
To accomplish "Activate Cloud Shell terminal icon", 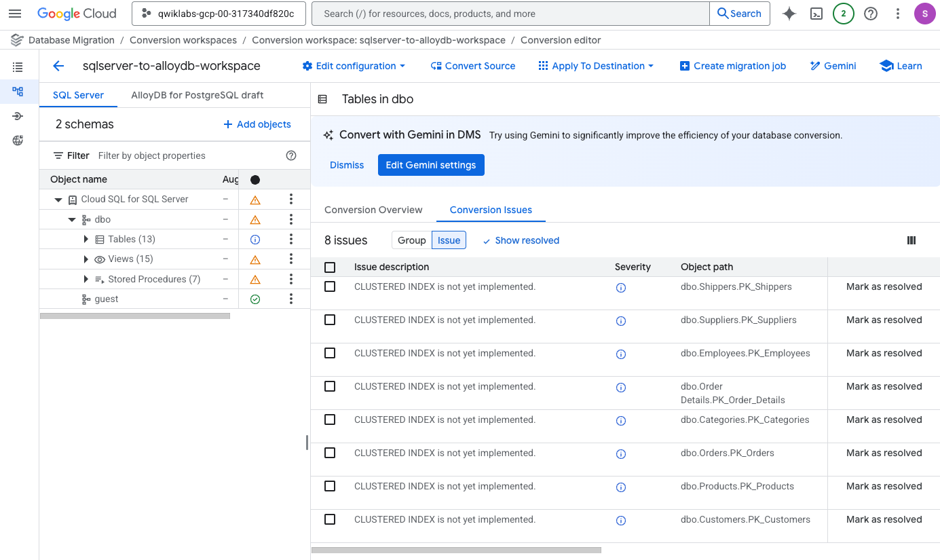I will [816, 14].
